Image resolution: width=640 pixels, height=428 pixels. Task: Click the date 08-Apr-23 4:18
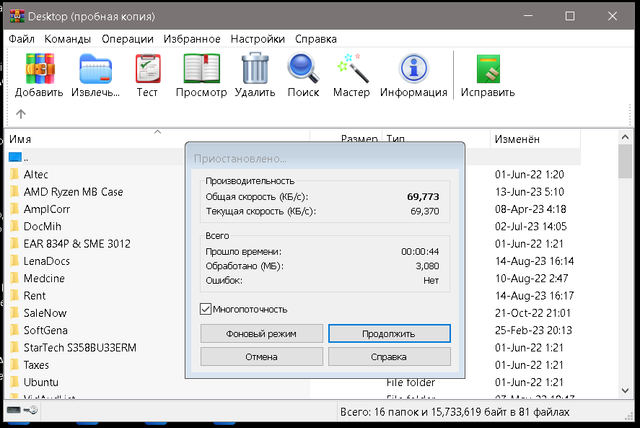pyautogui.click(x=531, y=209)
